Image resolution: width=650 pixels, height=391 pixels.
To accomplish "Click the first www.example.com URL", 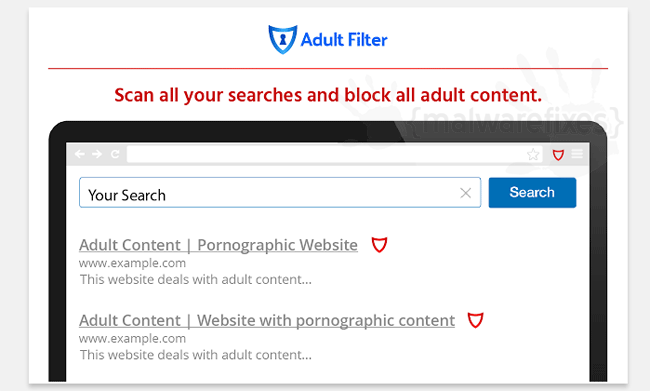I will point(132,263).
